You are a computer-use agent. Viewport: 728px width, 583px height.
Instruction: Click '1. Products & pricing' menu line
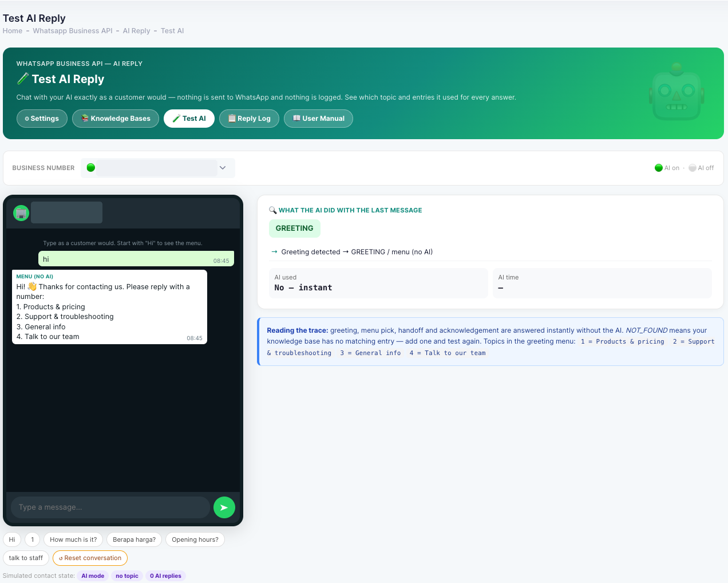pos(51,307)
